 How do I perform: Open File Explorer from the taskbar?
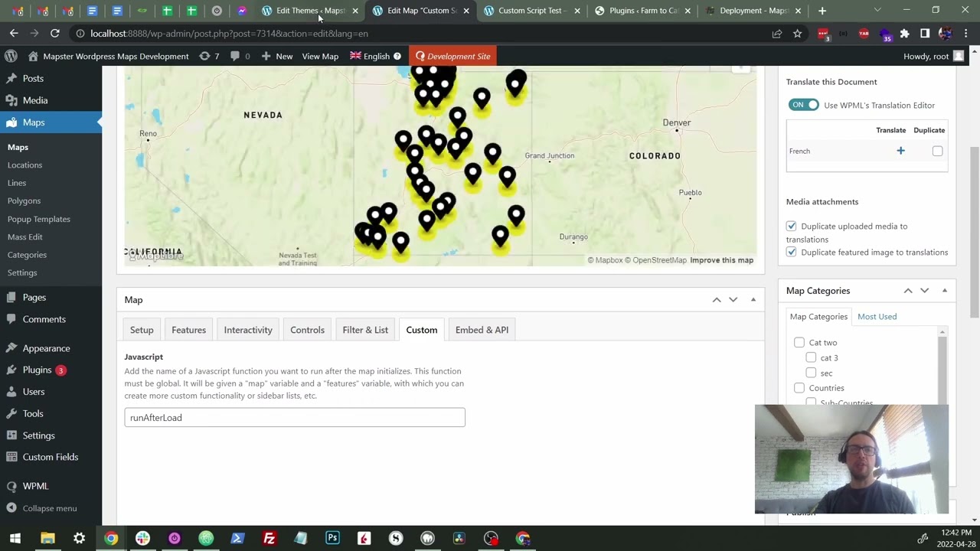47,538
